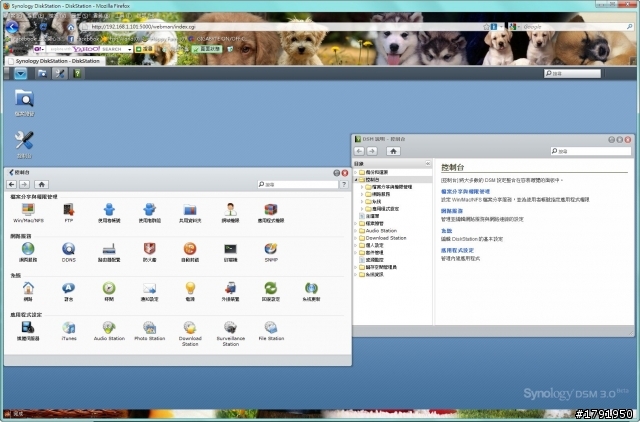Select the Synology DiskStation Firefox tab
The image size is (640, 422).
tap(55, 61)
